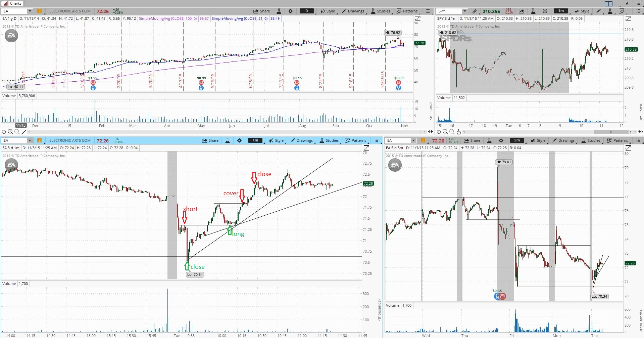
Task: Expand the EA symbol dropdown in daily chart
Action: (30, 11)
